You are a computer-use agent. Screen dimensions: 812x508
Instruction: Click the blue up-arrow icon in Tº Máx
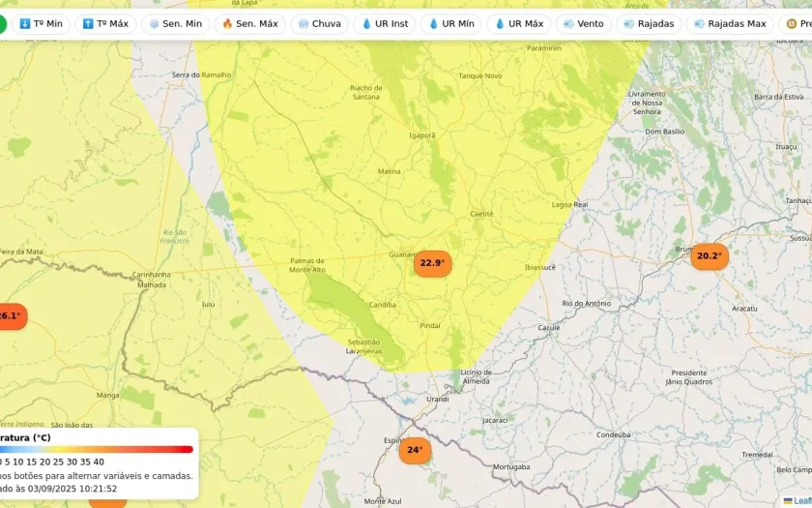tap(88, 24)
